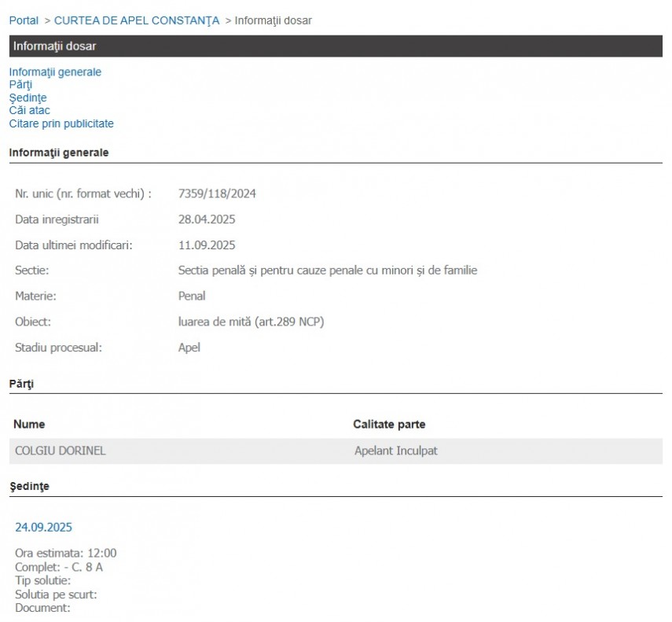This screenshot has height=622, width=672.
Task: Click the Calitate parte column header
Action: (389, 425)
